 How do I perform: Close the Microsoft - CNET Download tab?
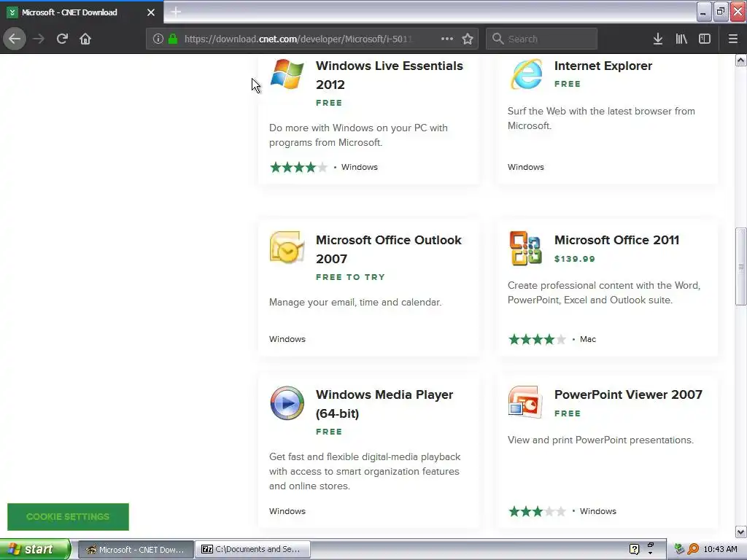(x=151, y=12)
